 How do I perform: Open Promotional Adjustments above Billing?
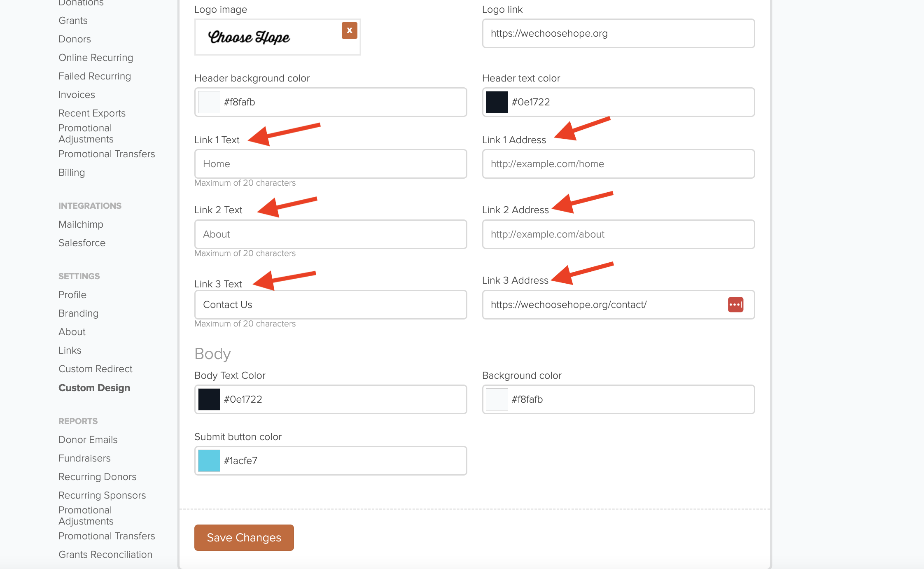[86, 133]
